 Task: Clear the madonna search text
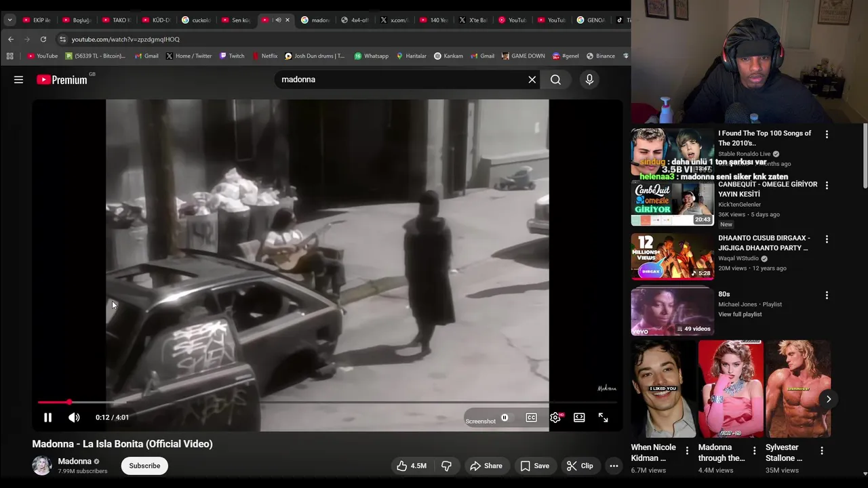(x=532, y=80)
